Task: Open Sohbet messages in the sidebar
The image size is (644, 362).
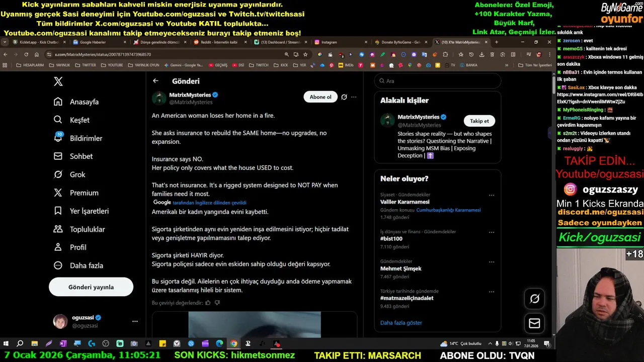Action: [73, 156]
